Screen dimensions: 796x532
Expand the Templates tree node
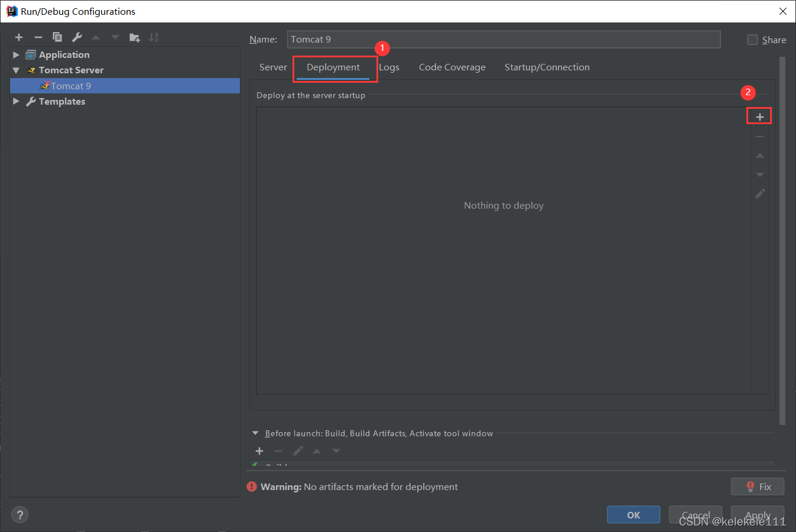16,102
